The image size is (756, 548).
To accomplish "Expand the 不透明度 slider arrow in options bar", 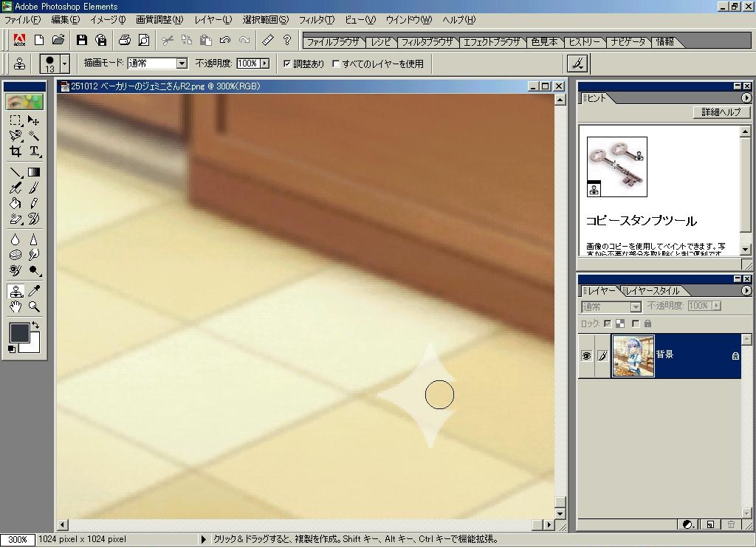I will tap(264, 64).
